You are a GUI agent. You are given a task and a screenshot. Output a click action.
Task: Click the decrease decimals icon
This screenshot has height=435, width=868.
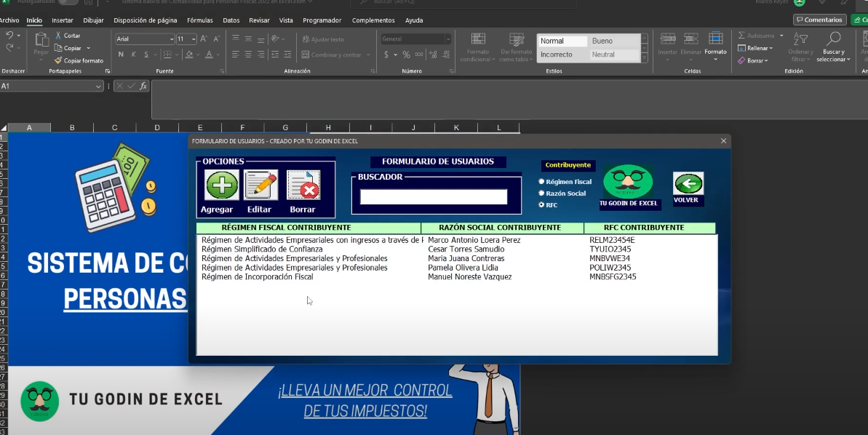[x=446, y=55]
